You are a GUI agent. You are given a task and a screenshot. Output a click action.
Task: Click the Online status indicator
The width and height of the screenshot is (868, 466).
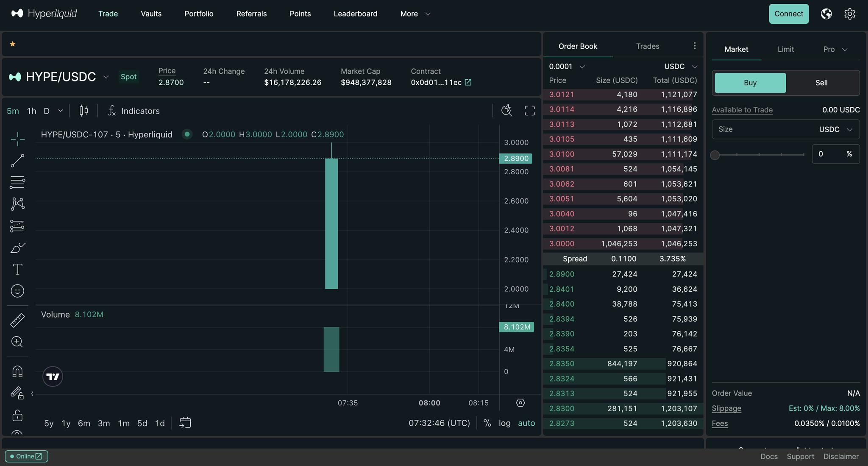[26, 456]
